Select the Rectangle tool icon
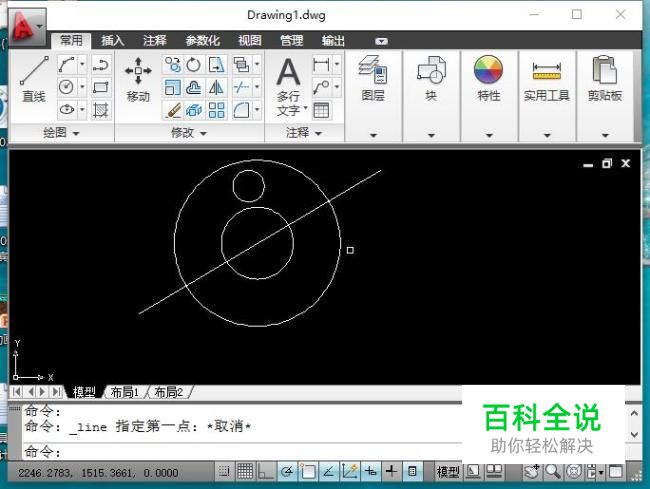650x489 pixels. click(x=101, y=87)
